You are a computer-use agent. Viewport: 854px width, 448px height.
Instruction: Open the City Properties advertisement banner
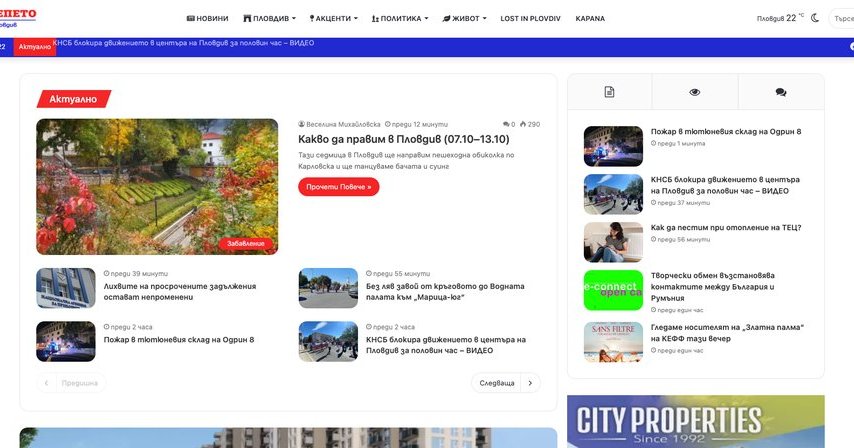(x=695, y=422)
